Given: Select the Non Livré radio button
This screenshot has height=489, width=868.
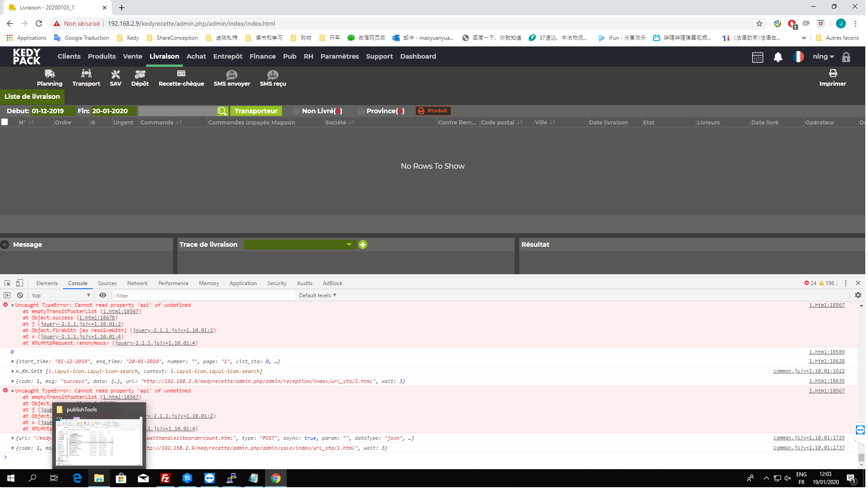Looking at the screenshot, I should click(297, 111).
